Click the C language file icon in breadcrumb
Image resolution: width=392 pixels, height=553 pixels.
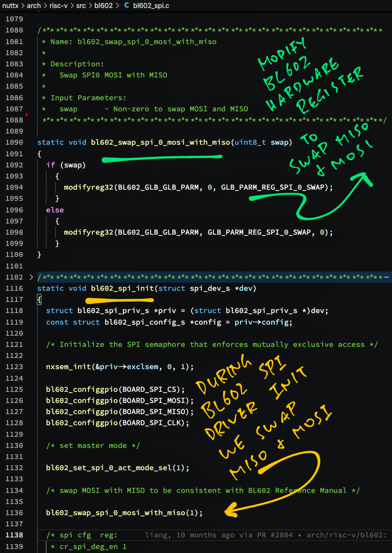127,6
